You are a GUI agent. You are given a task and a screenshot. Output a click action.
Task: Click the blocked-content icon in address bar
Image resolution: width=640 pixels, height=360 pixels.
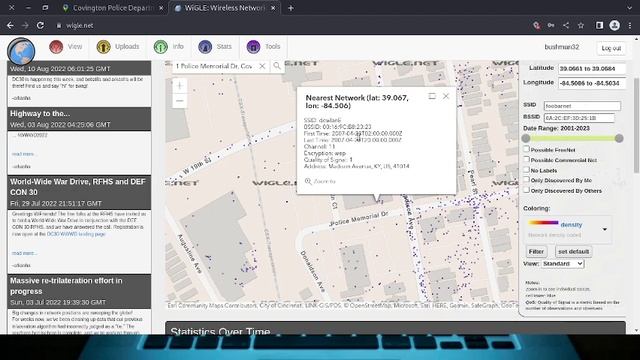(537, 25)
